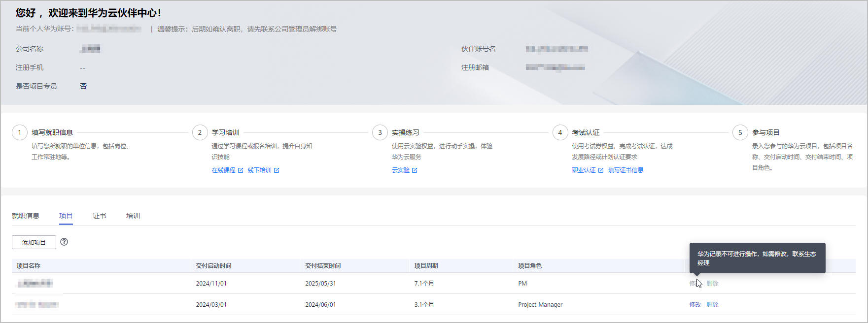Open the 在线课程 link
Image resolution: width=868 pixels, height=323 pixels.
[223, 170]
